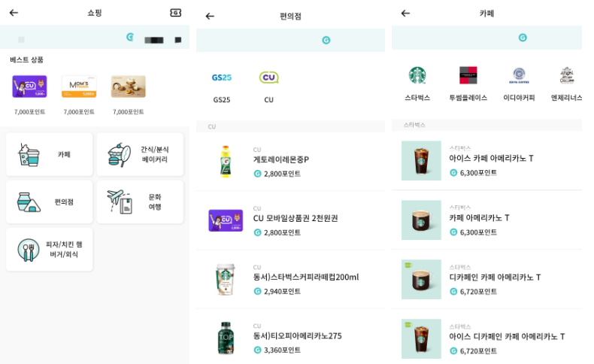Tap the iced decaf americano image
Screen dimensions: 594x364
pyautogui.click(x=421, y=338)
